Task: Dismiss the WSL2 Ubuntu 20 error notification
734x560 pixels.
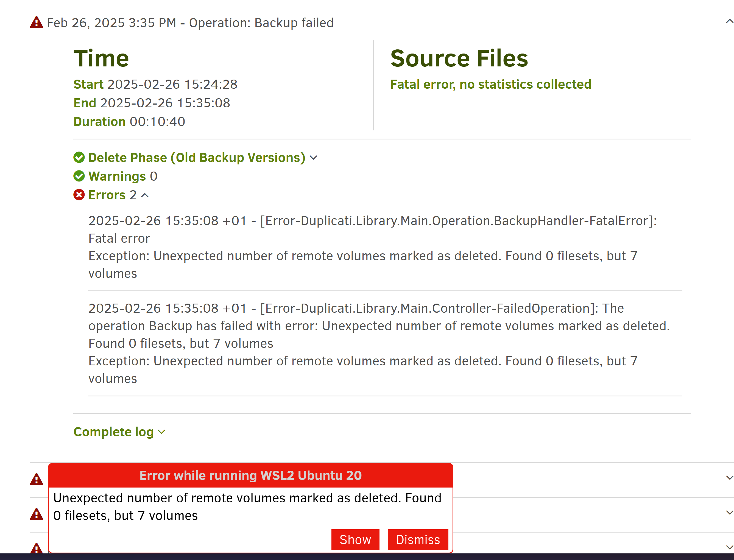Action: (x=418, y=540)
